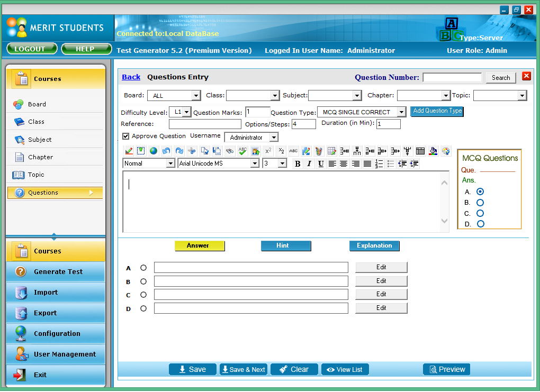Expand the Board dropdown list

point(196,96)
